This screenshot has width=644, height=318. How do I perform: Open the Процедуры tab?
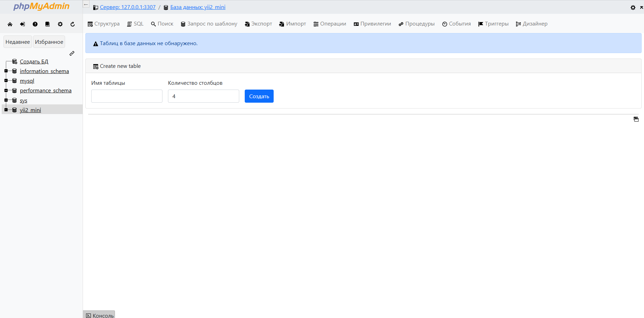click(416, 24)
